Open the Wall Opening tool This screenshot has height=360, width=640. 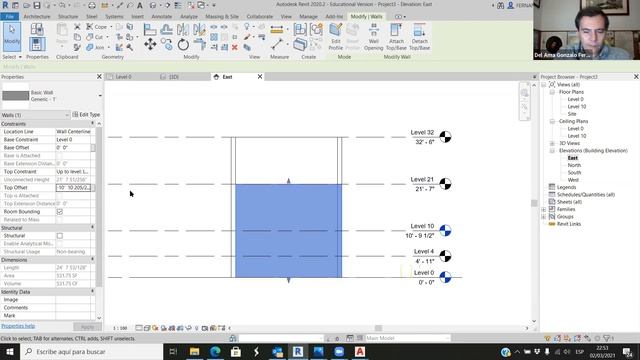click(x=373, y=37)
